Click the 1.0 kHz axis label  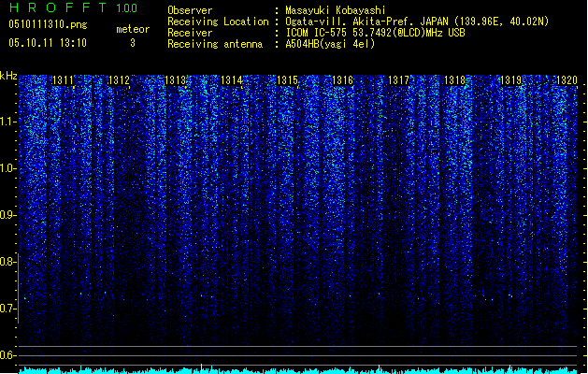click(8, 168)
